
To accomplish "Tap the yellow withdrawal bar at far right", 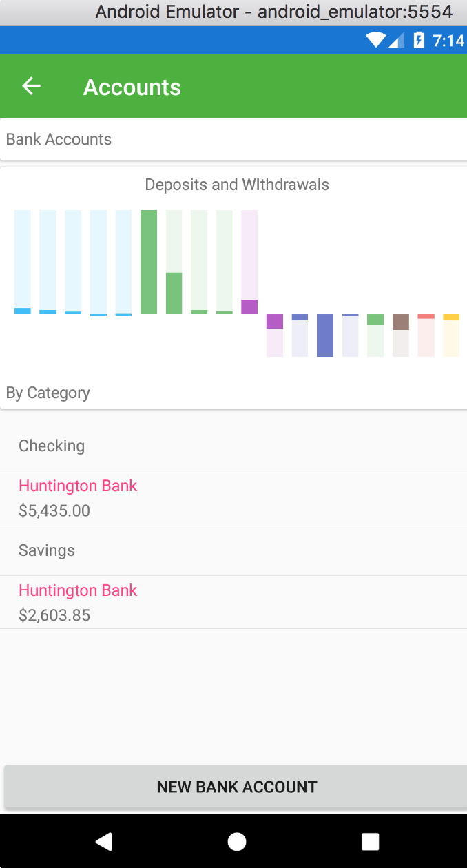I will pyautogui.click(x=451, y=335).
